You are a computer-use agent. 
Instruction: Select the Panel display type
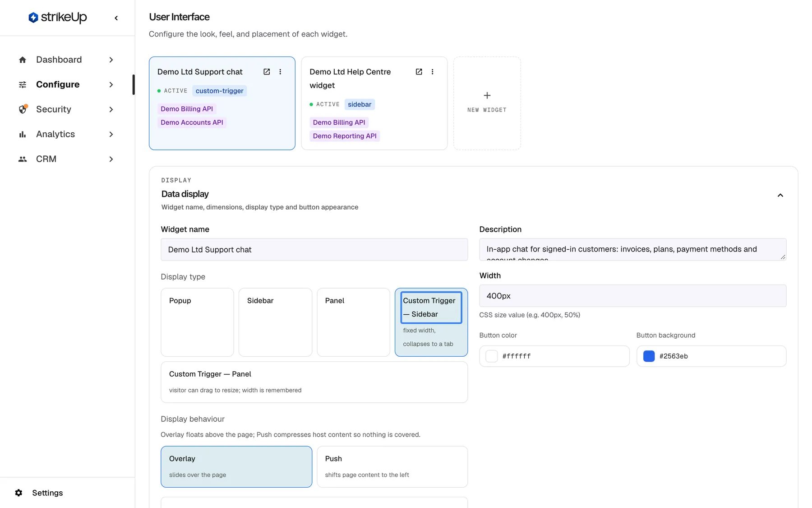click(x=353, y=322)
